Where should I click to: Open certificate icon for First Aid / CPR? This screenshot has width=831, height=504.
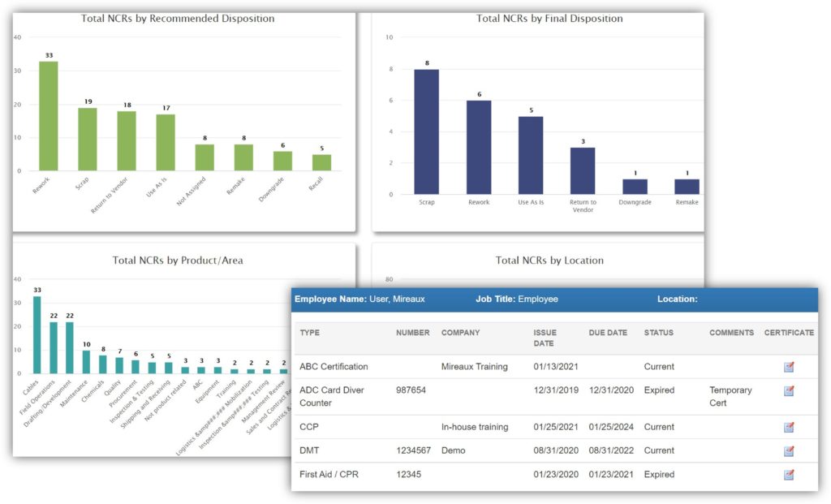point(789,474)
